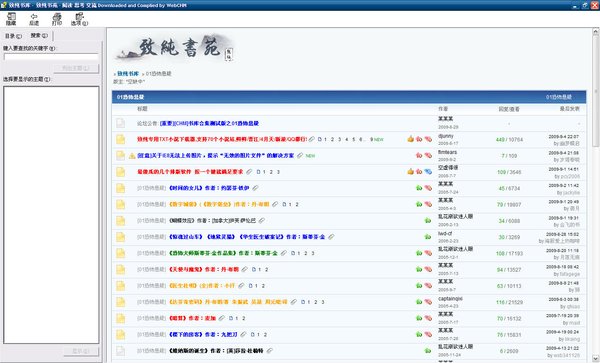
Task: Open the 致纯书库 breadcrumb link
Action: click(128, 73)
